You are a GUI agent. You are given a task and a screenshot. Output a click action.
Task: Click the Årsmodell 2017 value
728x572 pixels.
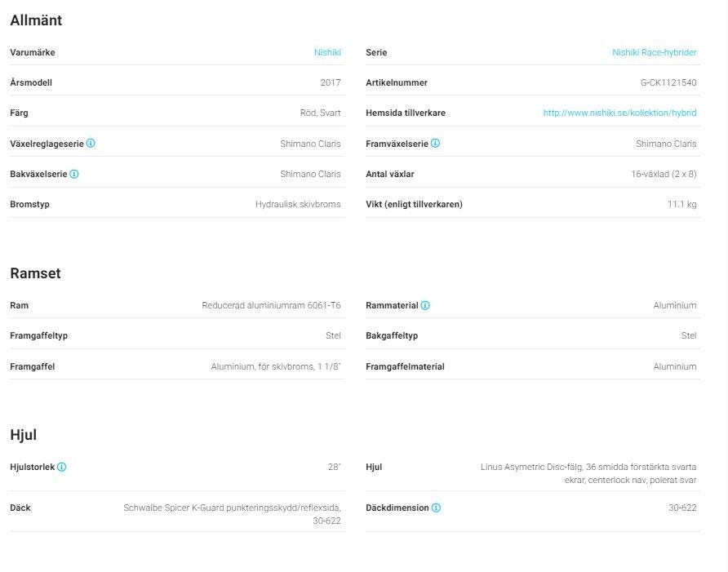click(x=331, y=83)
